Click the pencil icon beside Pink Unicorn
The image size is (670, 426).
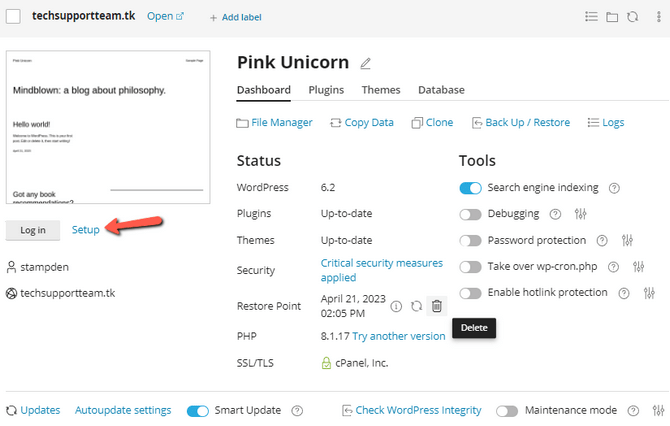point(366,64)
